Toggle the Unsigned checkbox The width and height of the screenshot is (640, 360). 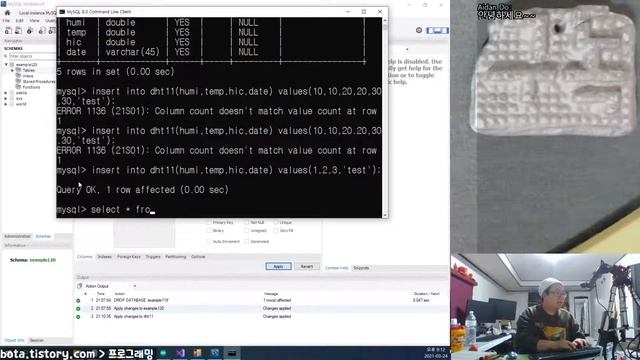[x=247, y=231]
